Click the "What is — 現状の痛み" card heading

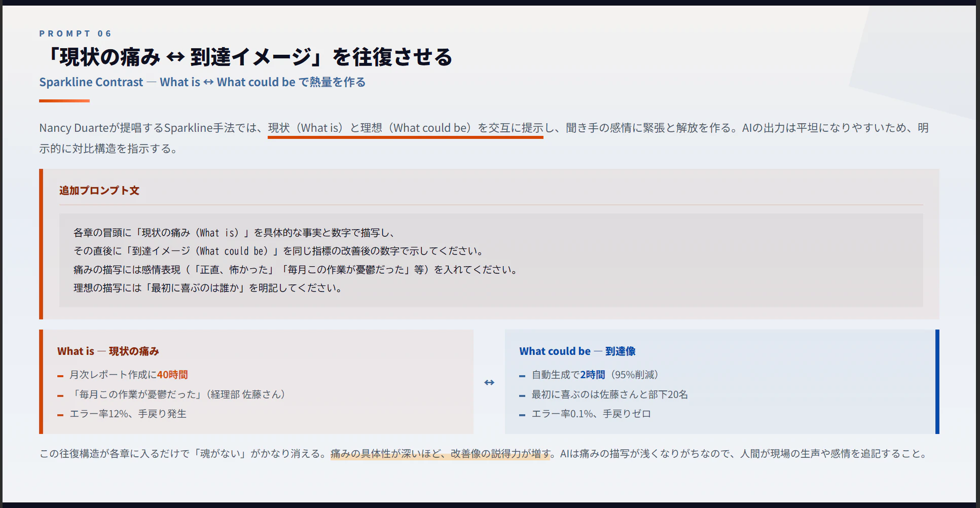pyautogui.click(x=108, y=351)
